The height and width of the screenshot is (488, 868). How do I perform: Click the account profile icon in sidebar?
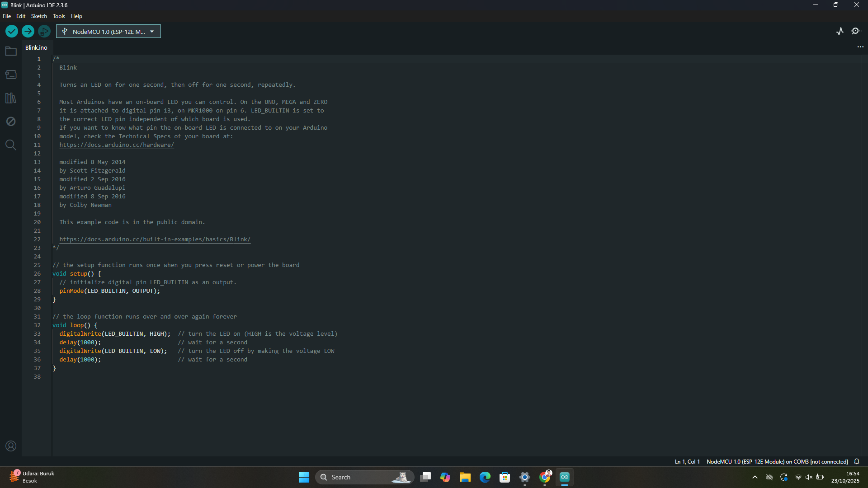pyautogui.click(x=11, y=446)
